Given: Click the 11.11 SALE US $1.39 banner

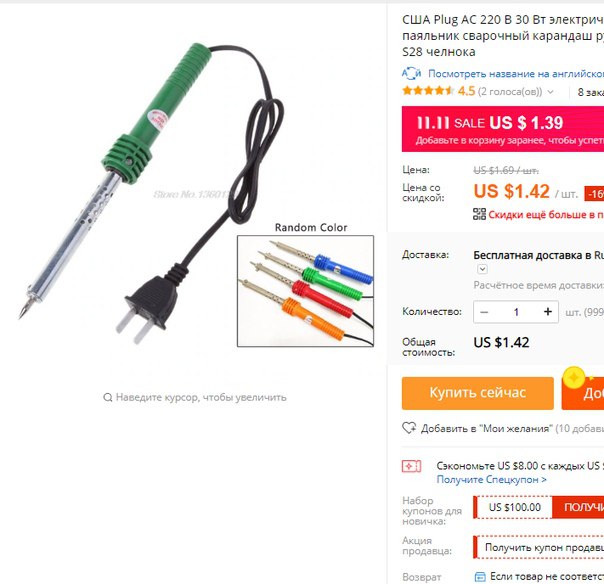Looking at the screenshot, I should tap(503, 129).
